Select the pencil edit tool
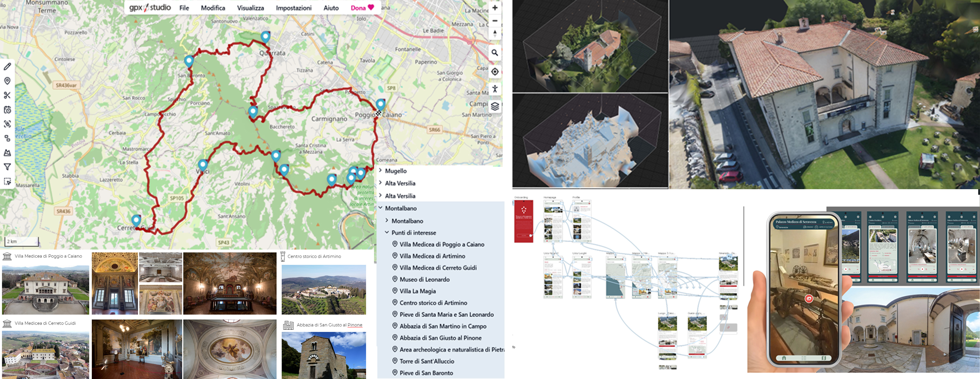The height and width of the screenshot is (379, 980). pyautogui.click(x=7, y=67)
